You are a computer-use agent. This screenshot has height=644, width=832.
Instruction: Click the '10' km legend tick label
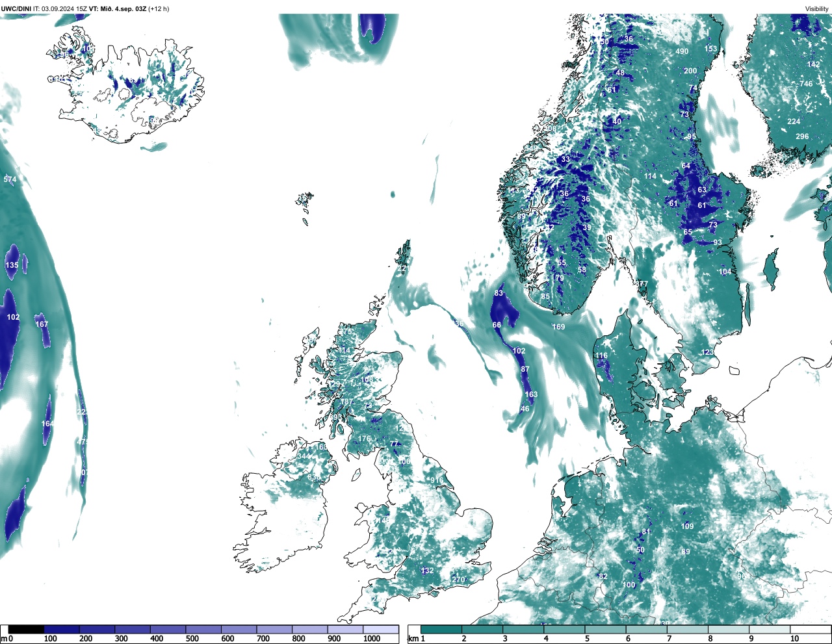[x=794, y=639]
